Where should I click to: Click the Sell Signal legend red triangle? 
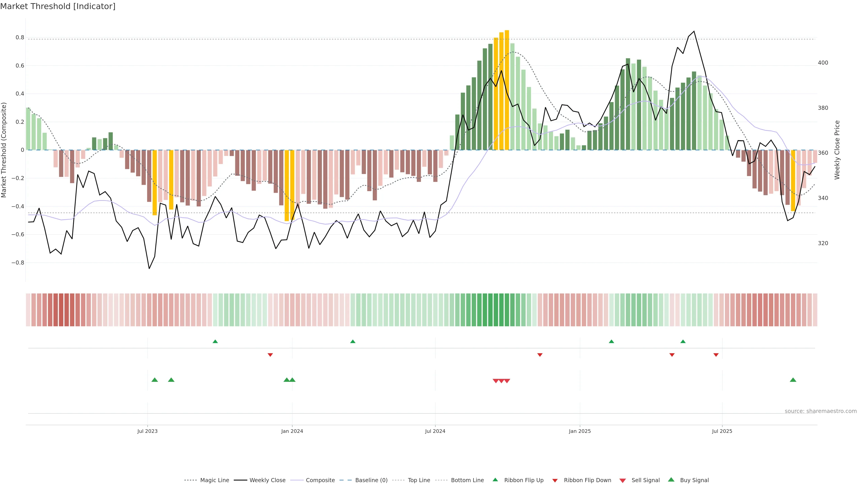tap(623, 481)
